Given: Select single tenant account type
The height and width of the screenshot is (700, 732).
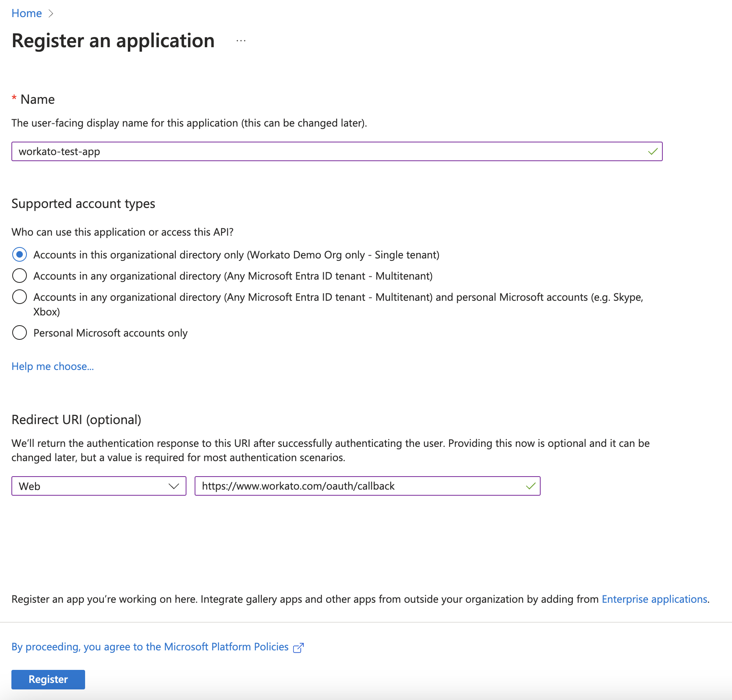Looking at the screenshot, I should [x=19, y=255].
